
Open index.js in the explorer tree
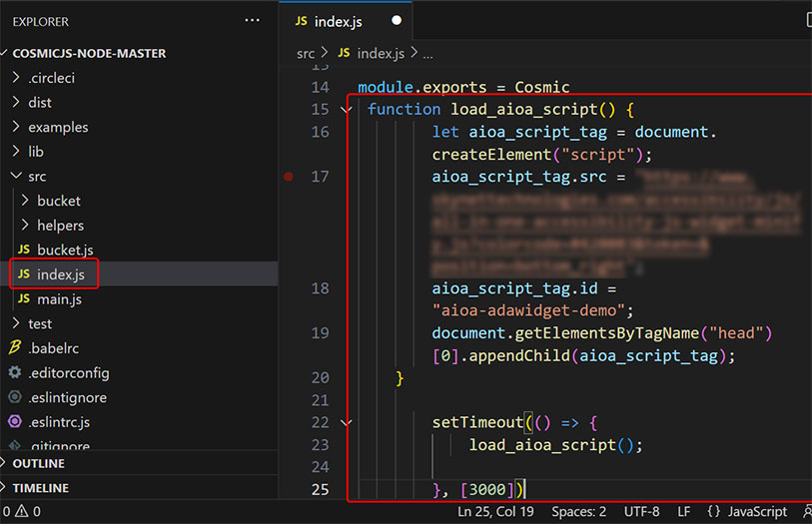61,274
